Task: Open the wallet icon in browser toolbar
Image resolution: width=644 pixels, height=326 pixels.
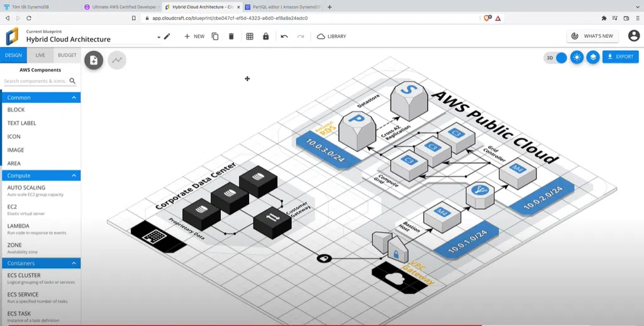Action: point(626,18)
